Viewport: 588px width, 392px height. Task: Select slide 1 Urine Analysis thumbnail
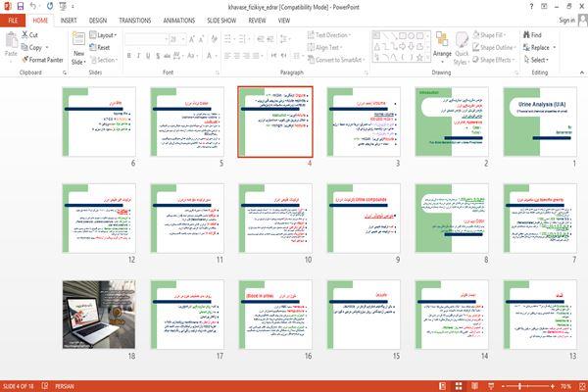point(540,122)
